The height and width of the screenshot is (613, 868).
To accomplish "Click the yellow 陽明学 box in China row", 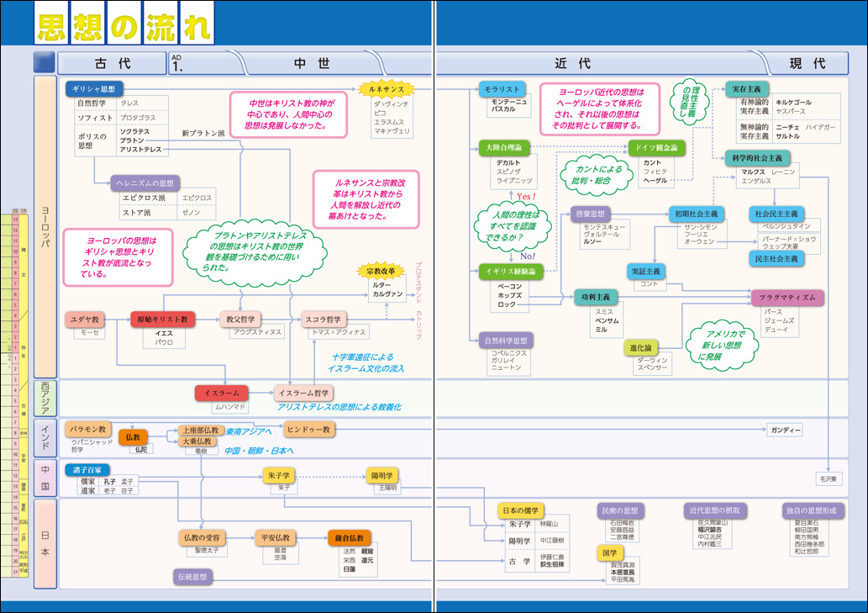I will 382,475.
